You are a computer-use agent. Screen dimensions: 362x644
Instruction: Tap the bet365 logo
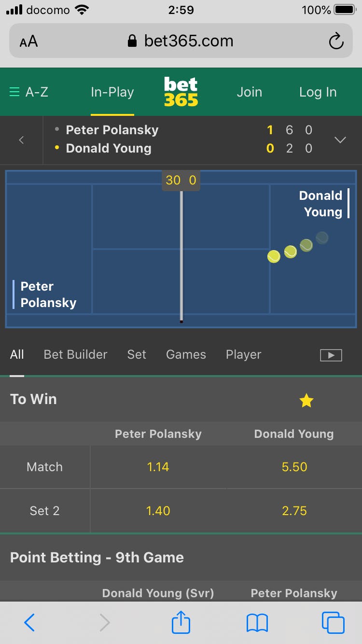point(181,92)
